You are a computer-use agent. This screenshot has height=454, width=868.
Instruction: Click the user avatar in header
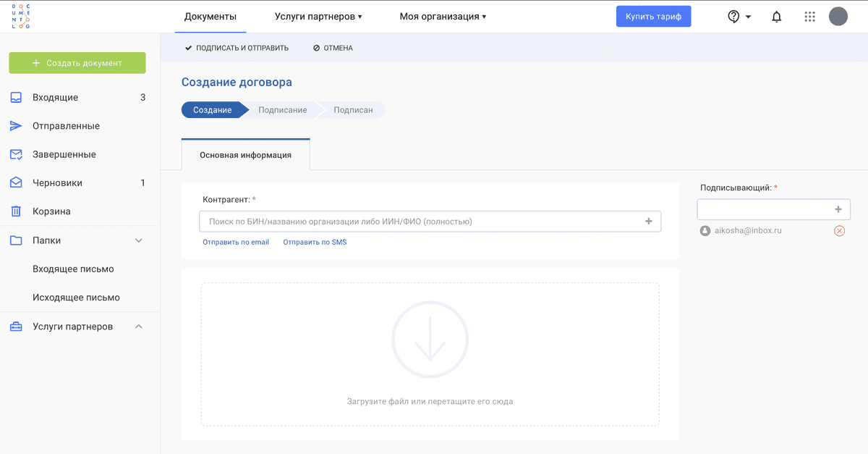point(838,17)
